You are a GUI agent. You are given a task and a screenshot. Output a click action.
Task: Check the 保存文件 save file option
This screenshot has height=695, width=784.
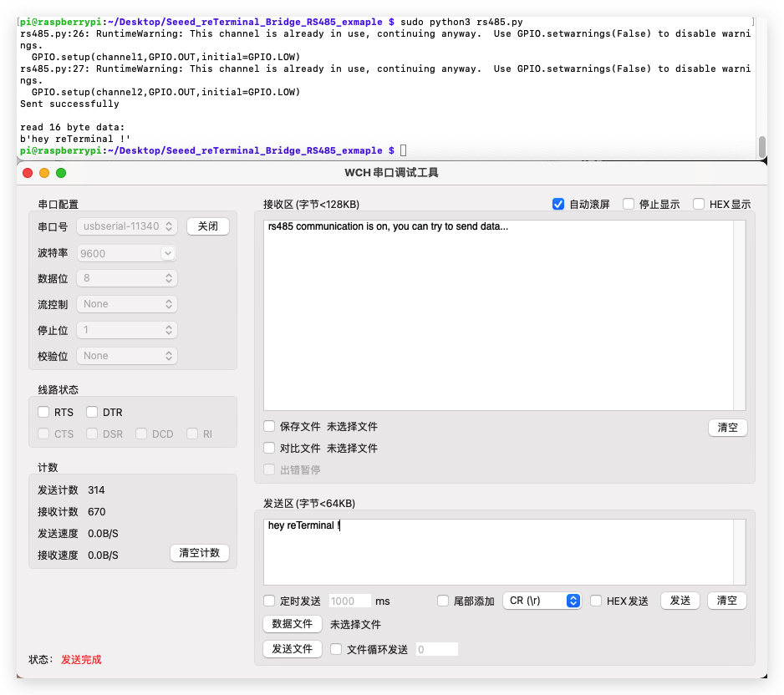point(269,426)
